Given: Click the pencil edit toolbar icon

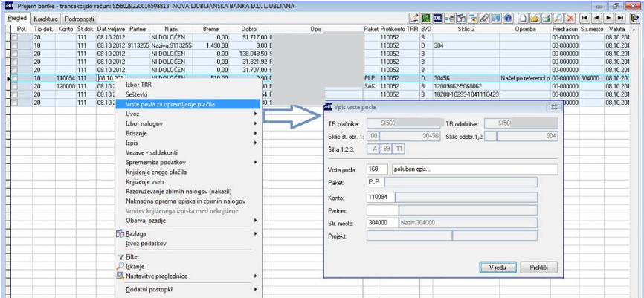Looking at the screenshot, I should [414, 18].
